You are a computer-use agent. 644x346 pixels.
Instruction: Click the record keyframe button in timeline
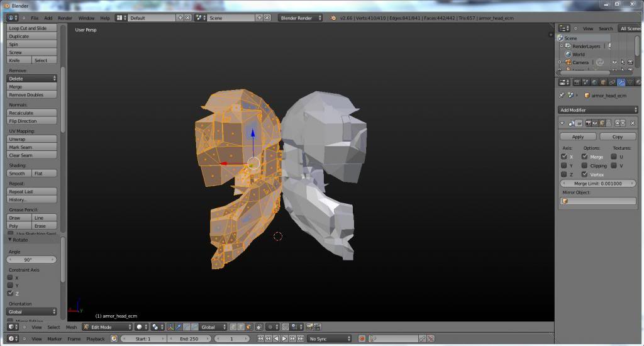point(362,339)
